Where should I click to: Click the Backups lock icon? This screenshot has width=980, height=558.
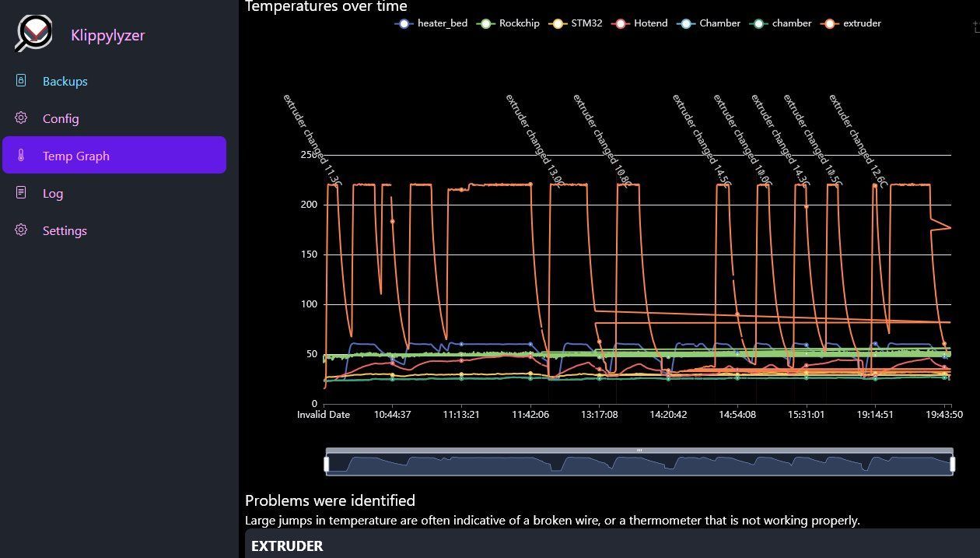pyautogui.click(x=21, y=80)
